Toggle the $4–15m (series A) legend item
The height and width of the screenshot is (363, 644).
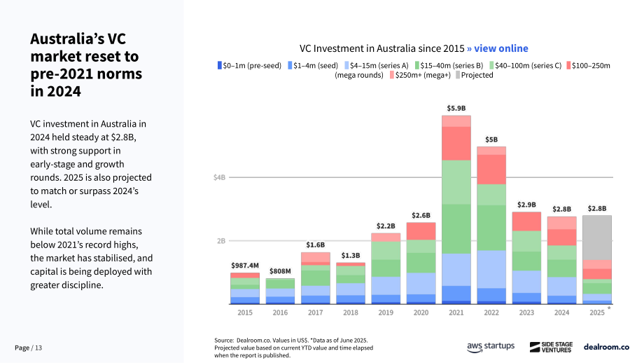click(377, 65)
